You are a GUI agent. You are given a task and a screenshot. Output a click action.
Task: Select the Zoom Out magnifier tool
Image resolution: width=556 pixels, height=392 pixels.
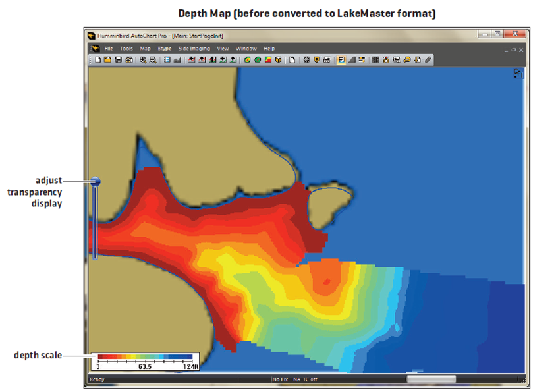pos(153,59)
